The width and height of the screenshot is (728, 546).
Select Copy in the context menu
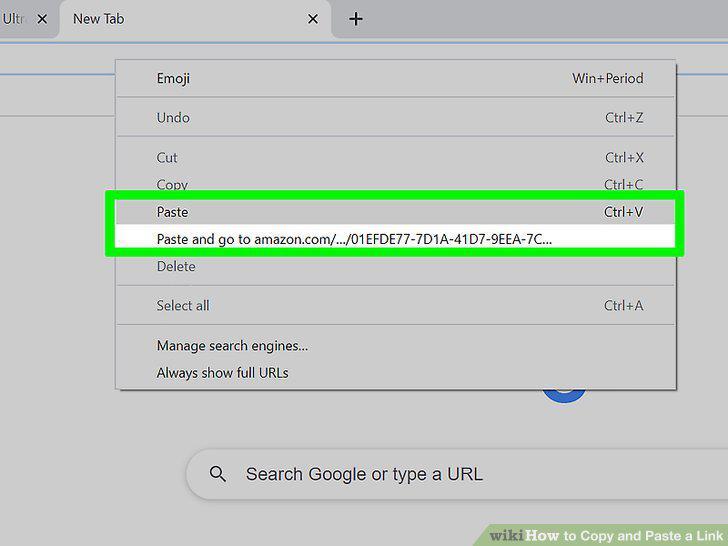396,184
